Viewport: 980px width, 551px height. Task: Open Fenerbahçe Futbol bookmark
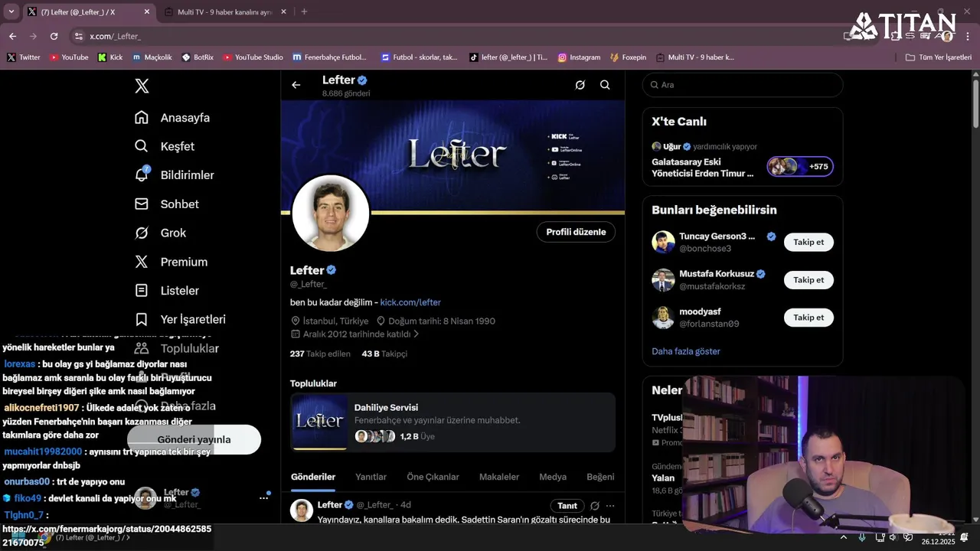(330, 57)
